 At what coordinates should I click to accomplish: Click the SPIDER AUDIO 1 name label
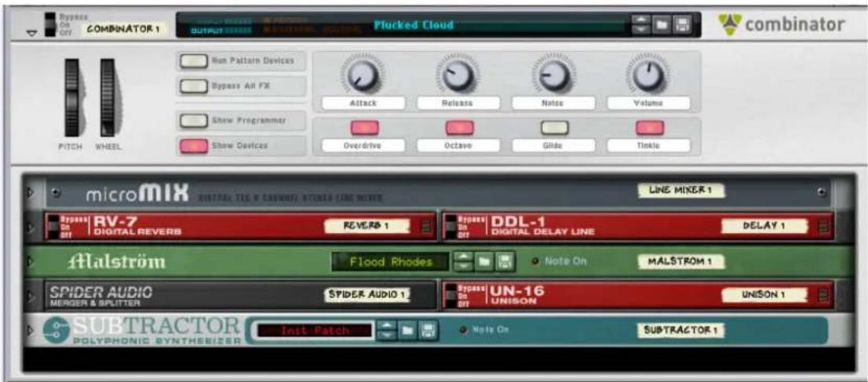click(368, 295)
